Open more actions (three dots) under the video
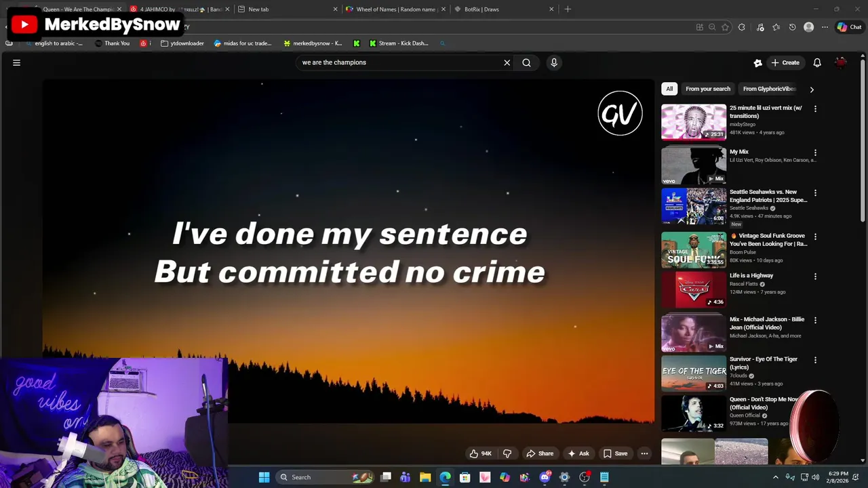Screen dimensions: 868x488 (x=644, y=453)
